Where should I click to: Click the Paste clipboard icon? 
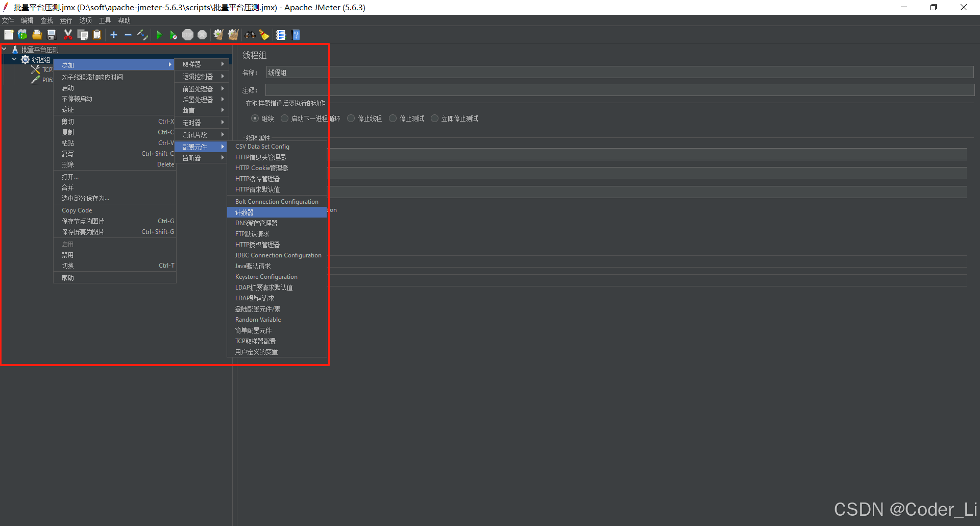(x=97, y=35)
